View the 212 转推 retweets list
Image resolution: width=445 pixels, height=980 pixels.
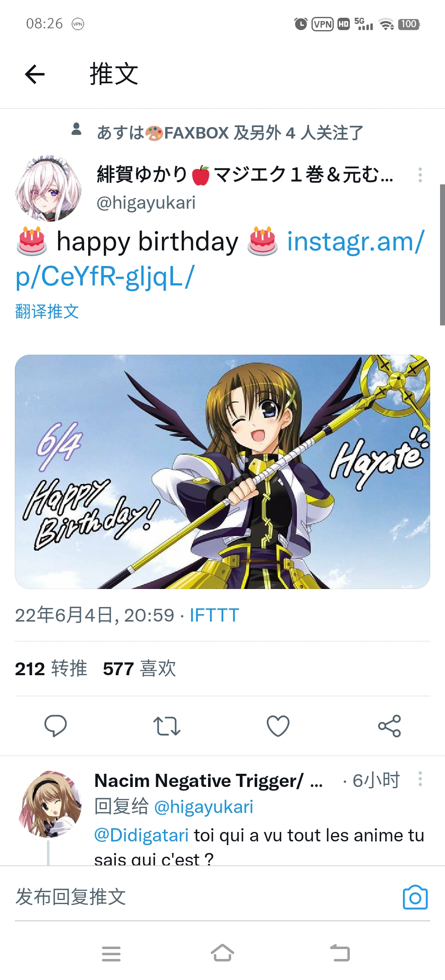pos(51,669)
